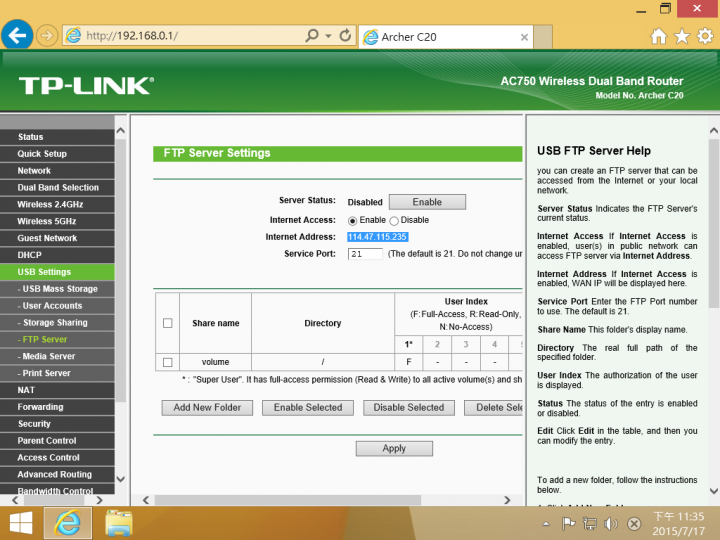Click Internet Explorer taskbar icon

click(68, 523)
